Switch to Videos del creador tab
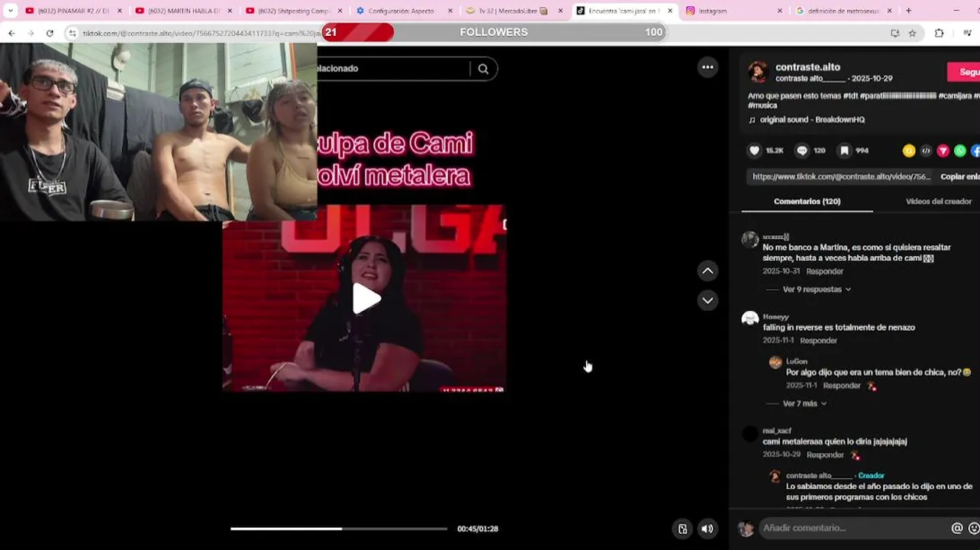Image resolution: width=980 pixels, height=550 pixels. pyautogui.click(x=938, y=202)
